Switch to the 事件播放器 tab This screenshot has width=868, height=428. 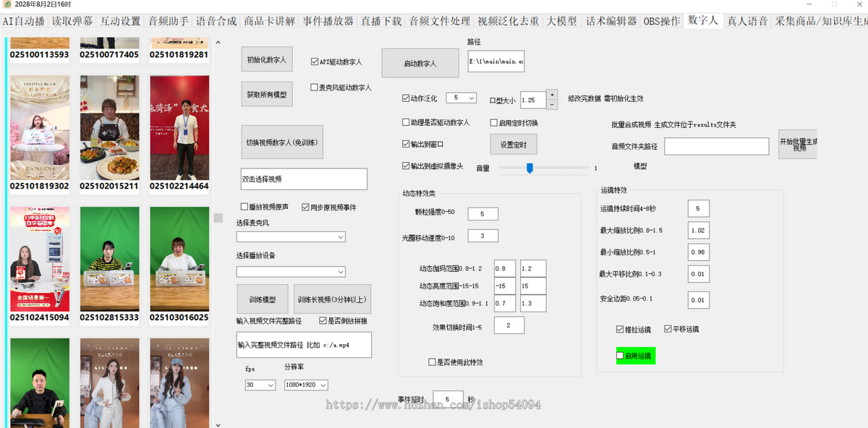328,21
